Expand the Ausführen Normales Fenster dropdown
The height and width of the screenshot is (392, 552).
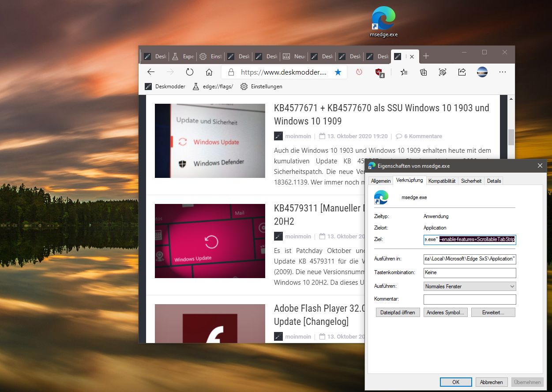coord(469,286)
